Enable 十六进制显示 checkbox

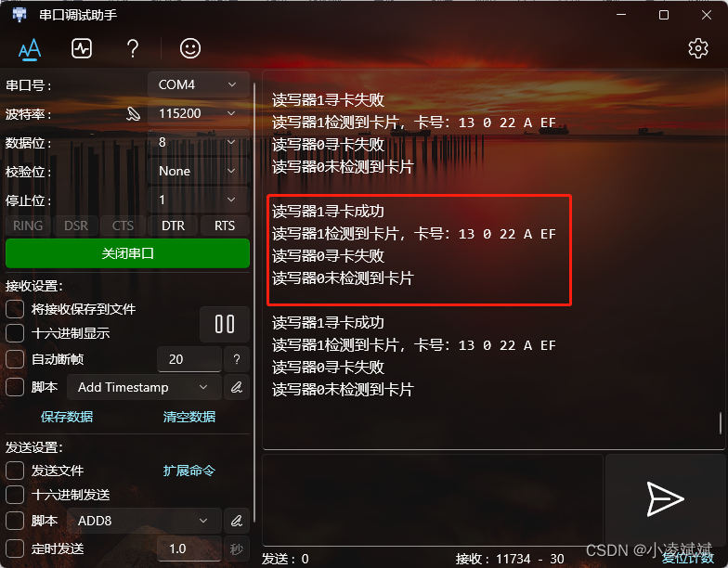15,333
